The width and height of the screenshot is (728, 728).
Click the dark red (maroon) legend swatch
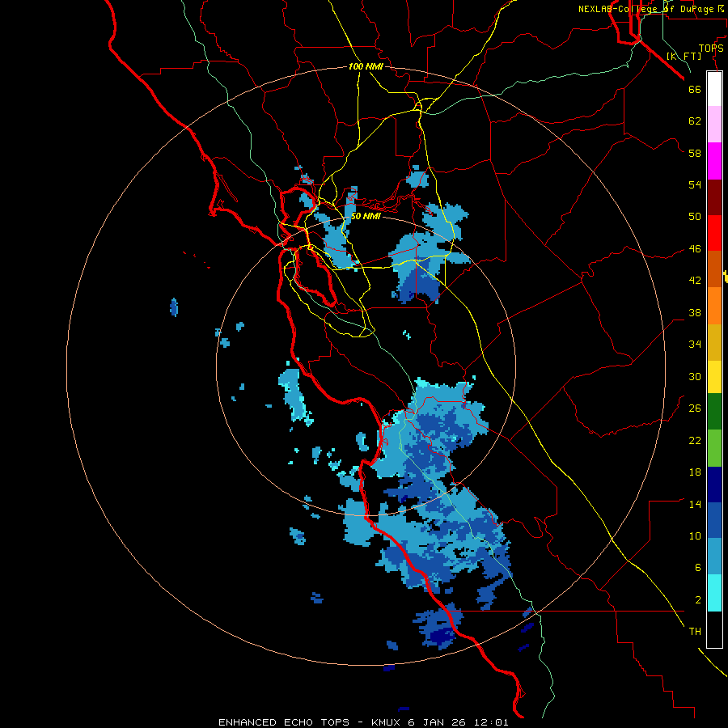[x=714, y=197]
